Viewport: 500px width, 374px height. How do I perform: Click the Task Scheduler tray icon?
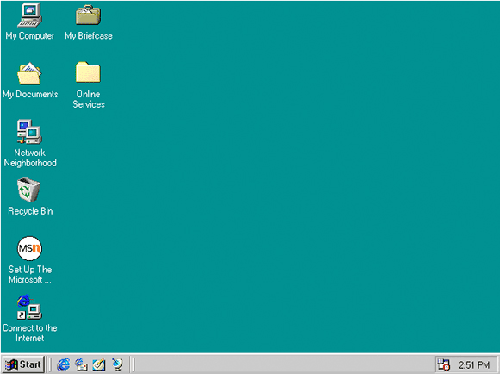[x=444, y=365]
